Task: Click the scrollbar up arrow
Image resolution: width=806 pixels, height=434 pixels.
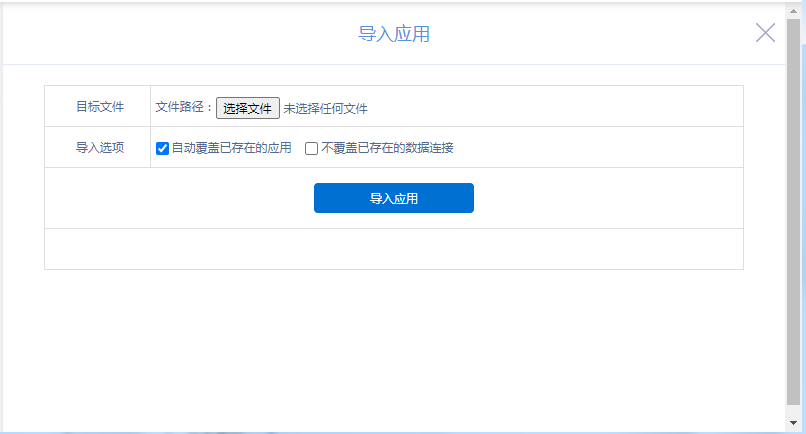Action: click(794, 7)
